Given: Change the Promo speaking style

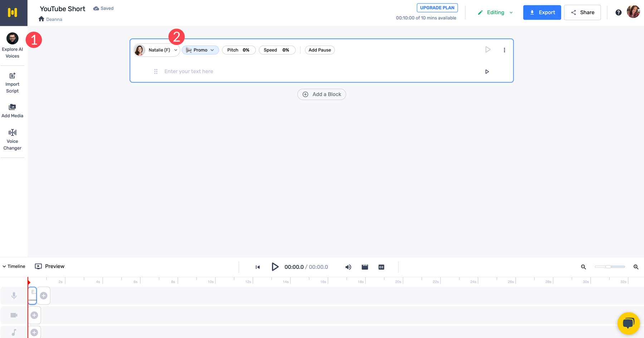Looking at the screenshot, I should [x=200, y=50].
